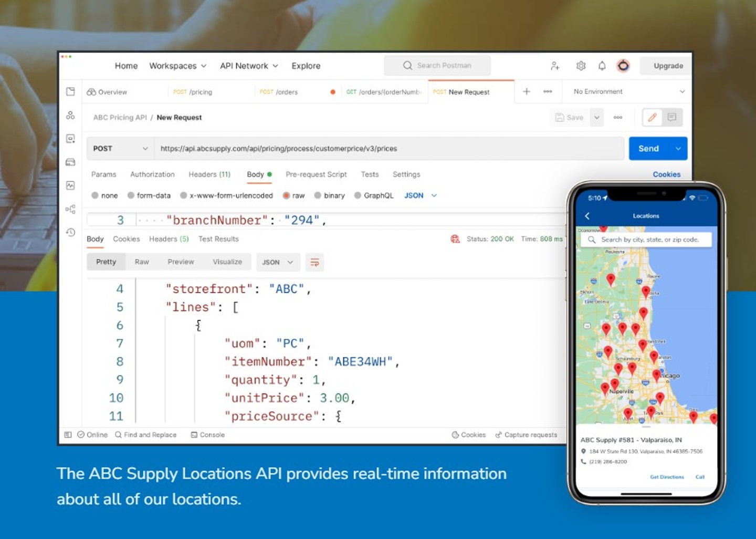Add a new request tab with plus

526,91
